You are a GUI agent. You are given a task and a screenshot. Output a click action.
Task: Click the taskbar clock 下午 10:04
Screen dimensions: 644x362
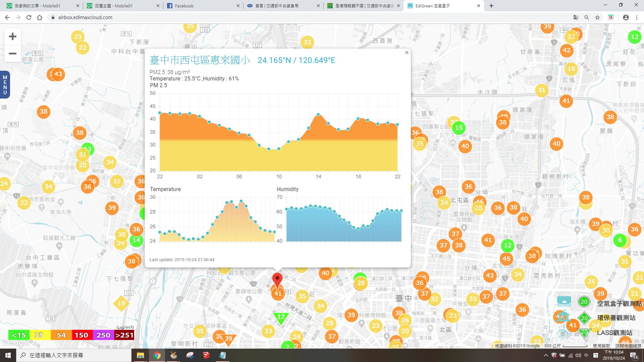click(x=613, y=355)
